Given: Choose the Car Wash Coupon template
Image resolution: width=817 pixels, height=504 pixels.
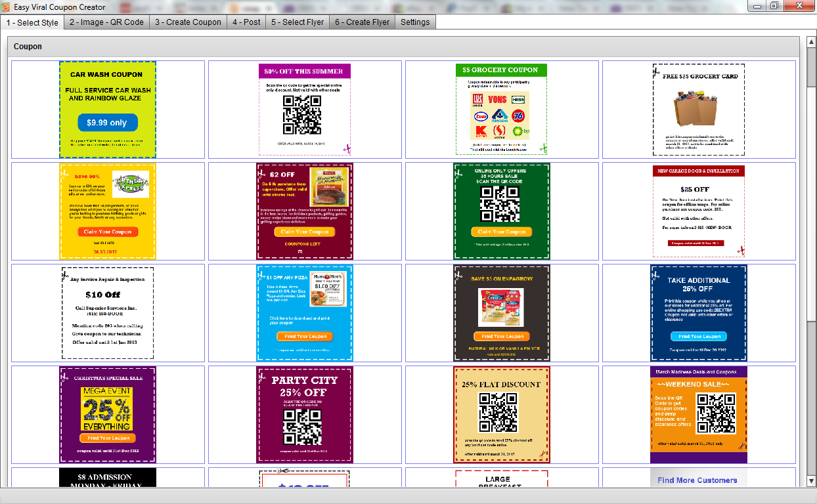Looking at the screenshot, I should tap(108, 110).
